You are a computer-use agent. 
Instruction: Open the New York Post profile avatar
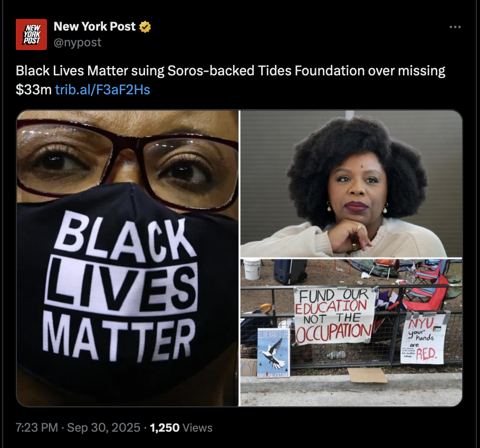tap(31, 34)
